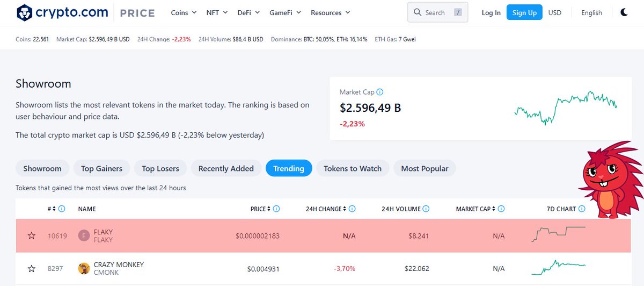Click the rank 10619 cell
The image size is (644, 286).
[x=57, y=235]
